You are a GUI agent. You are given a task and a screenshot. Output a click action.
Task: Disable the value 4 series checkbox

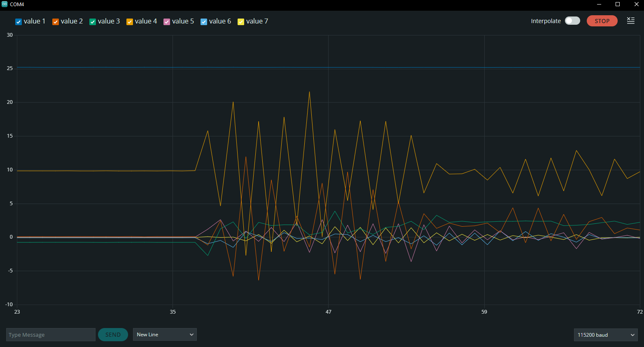click(130, 22)
